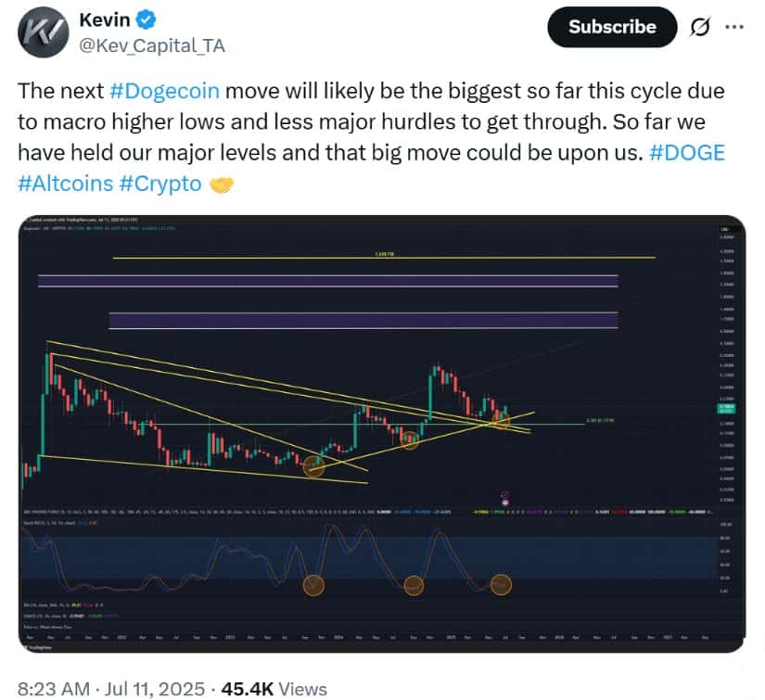Screen dimensions: 765x700
Task: Click the tweet timestamp 8:23 AM Jul 11, 2025
Action: pos(110,689)
